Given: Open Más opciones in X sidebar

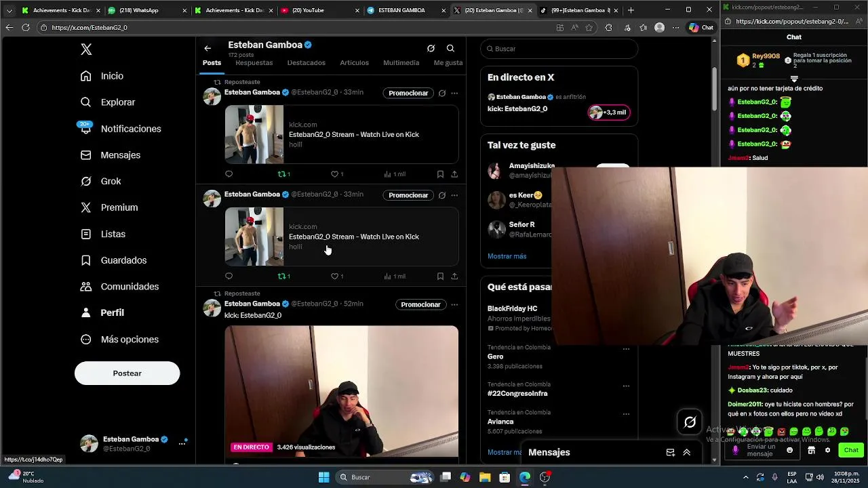Looking at the screenshot, I should point(119,340).
